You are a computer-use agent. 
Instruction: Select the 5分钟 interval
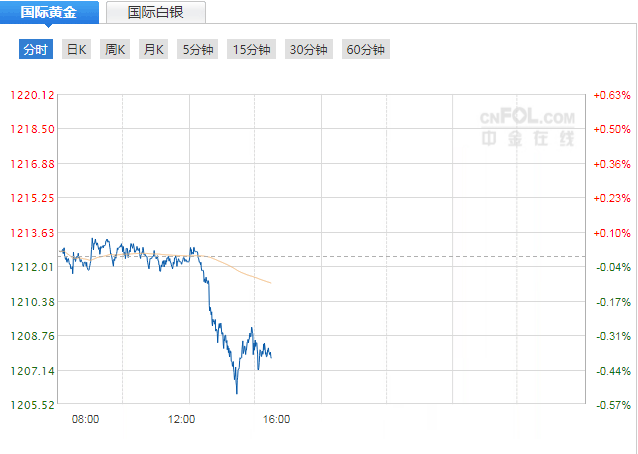click(x=197, y=49)
